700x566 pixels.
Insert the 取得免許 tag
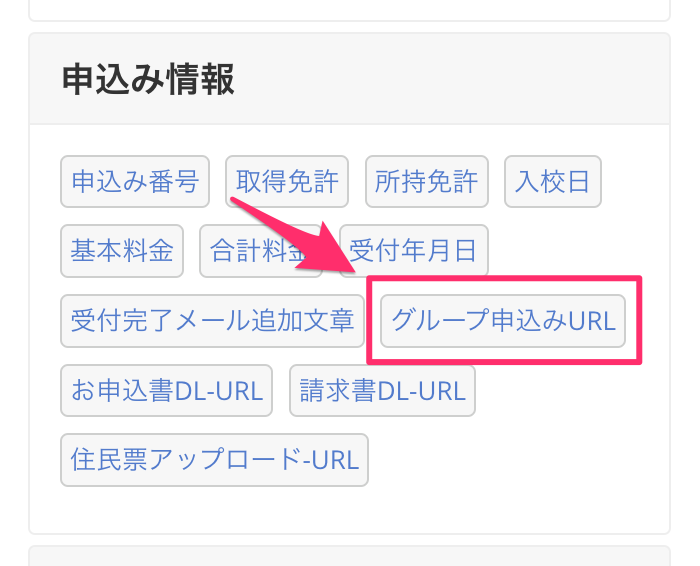tap(287, 182)
